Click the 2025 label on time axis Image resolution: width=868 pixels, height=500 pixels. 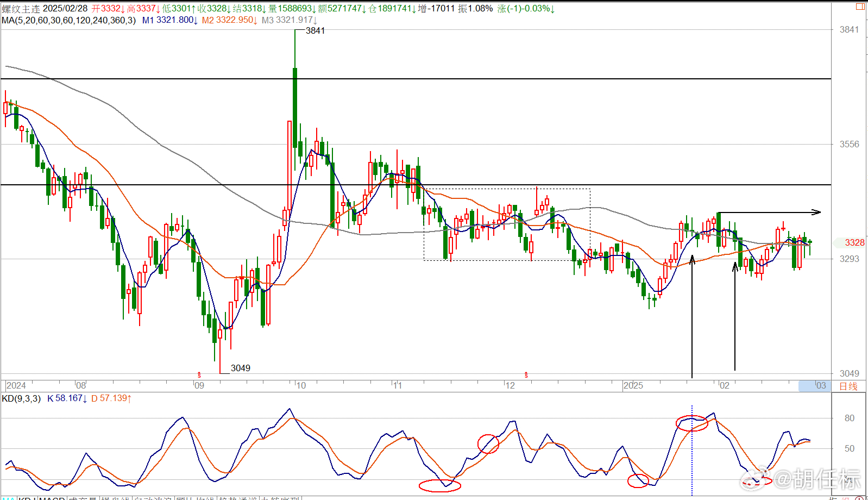tap(633, 385)
